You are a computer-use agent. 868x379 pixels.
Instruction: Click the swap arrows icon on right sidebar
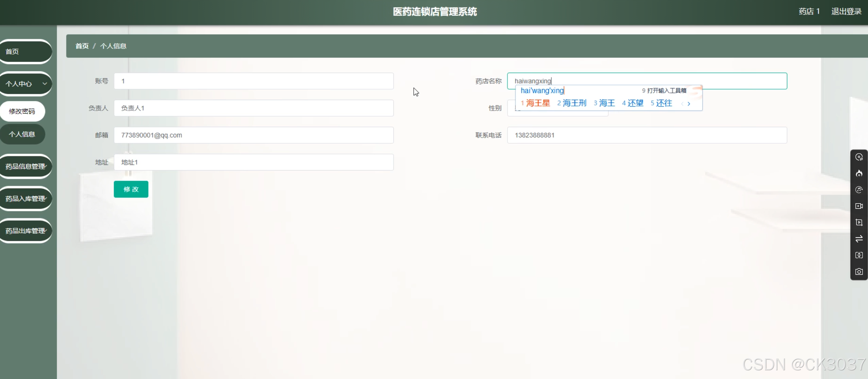(x=859, y=239)
